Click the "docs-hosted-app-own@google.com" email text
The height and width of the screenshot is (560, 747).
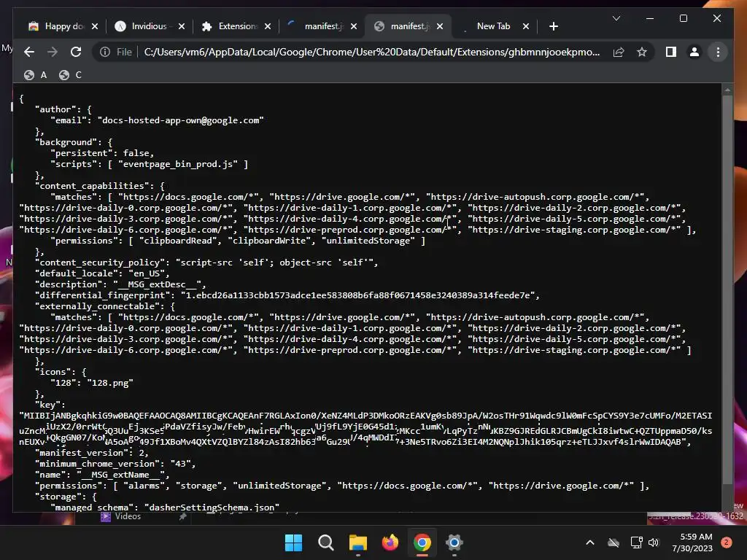tap(181, 120)
